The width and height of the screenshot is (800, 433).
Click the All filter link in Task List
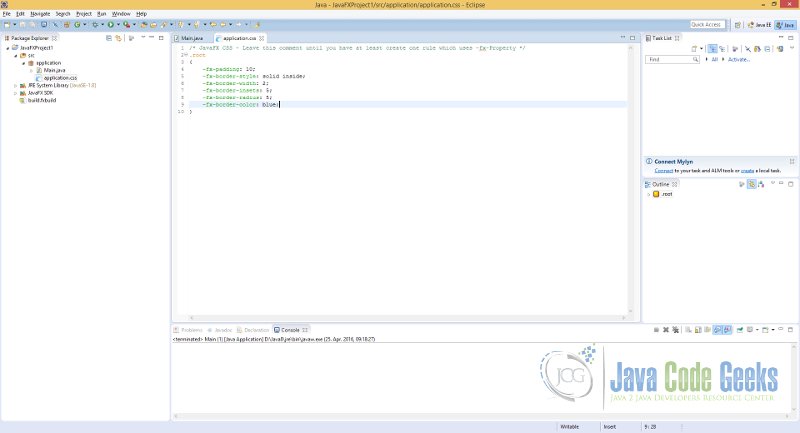click(715, 60)
